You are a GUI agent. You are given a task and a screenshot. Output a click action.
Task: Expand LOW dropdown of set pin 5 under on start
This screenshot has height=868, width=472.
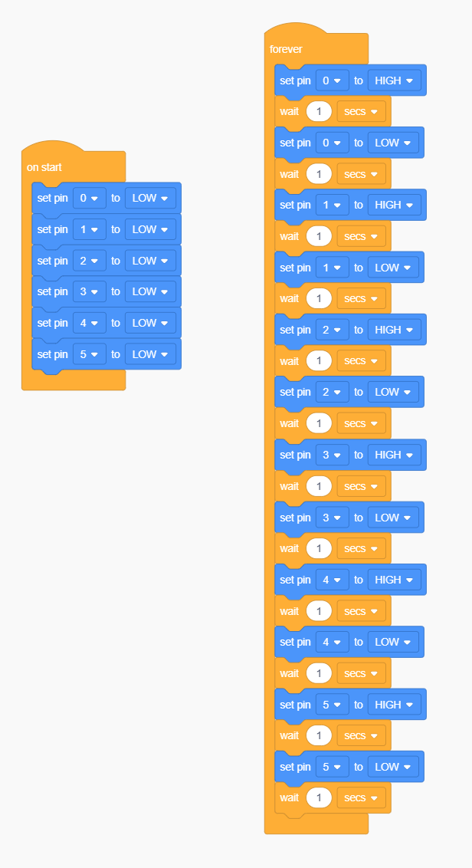point(150,353)
